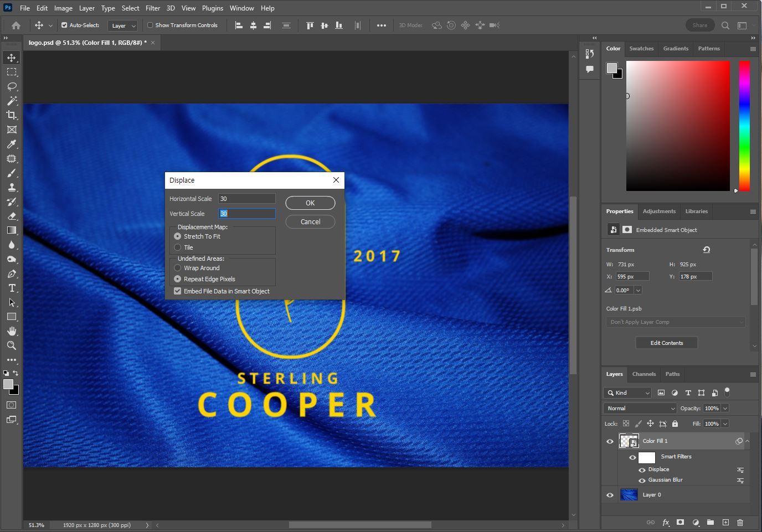Open Fill value dropdown arrow
The width and height of the screenshot is (762, 532).
tap(725, 424)
